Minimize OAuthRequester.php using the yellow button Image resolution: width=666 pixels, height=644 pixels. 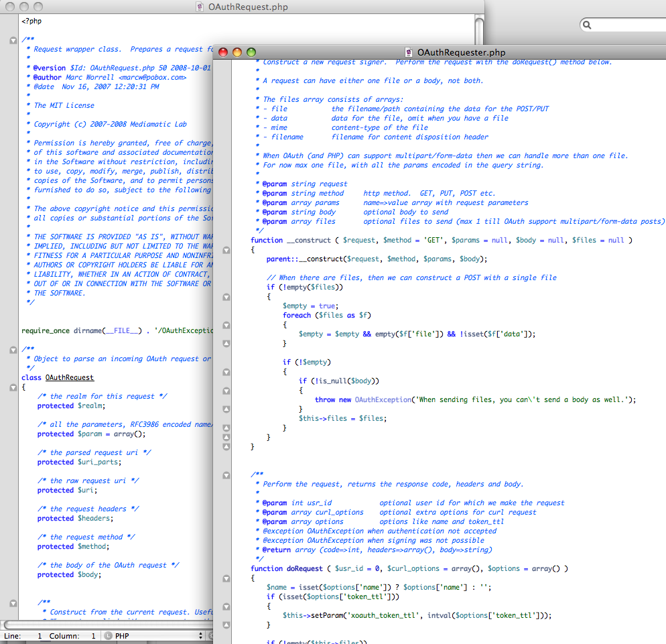(237, 52)
